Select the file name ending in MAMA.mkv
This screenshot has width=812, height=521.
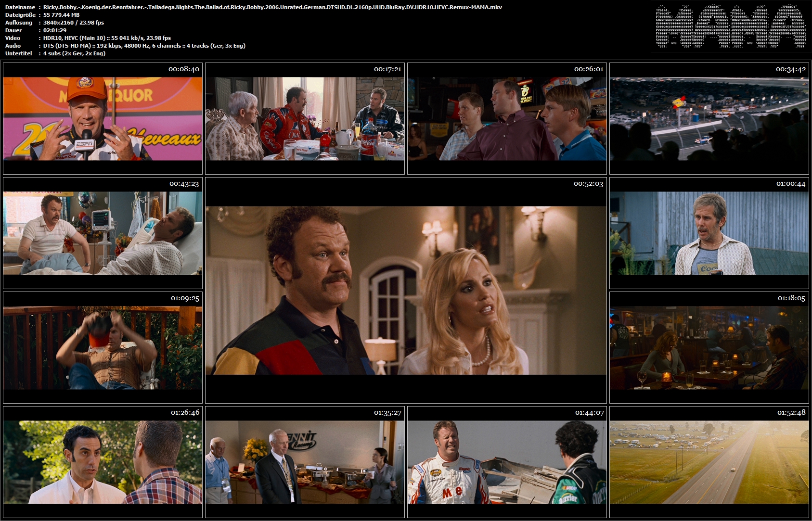pyautogui.click(x=272, y=7)
